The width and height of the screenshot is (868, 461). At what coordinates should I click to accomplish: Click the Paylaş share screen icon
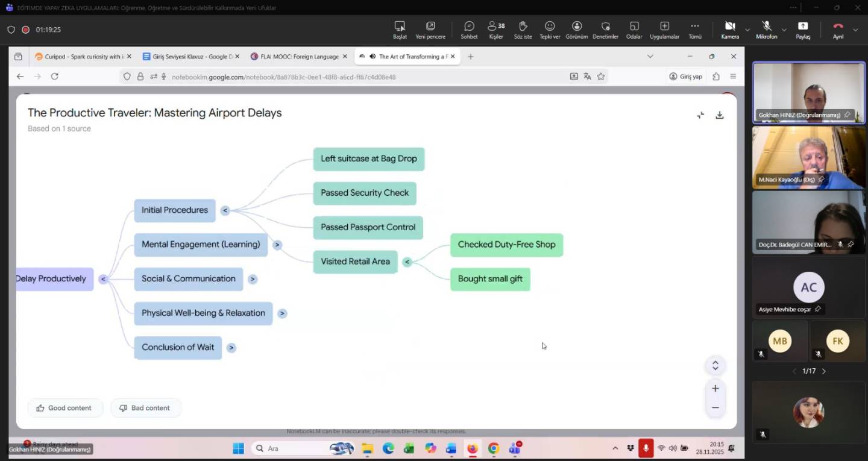pos(803,29)
